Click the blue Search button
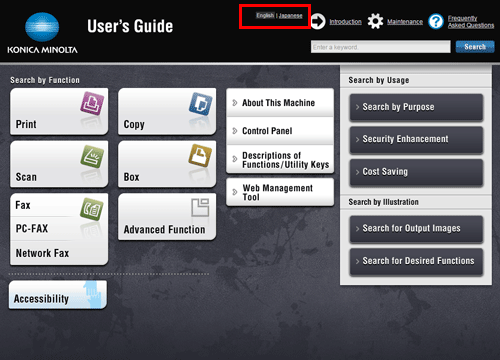Screen dimensions: 500x360 point(475,47)
